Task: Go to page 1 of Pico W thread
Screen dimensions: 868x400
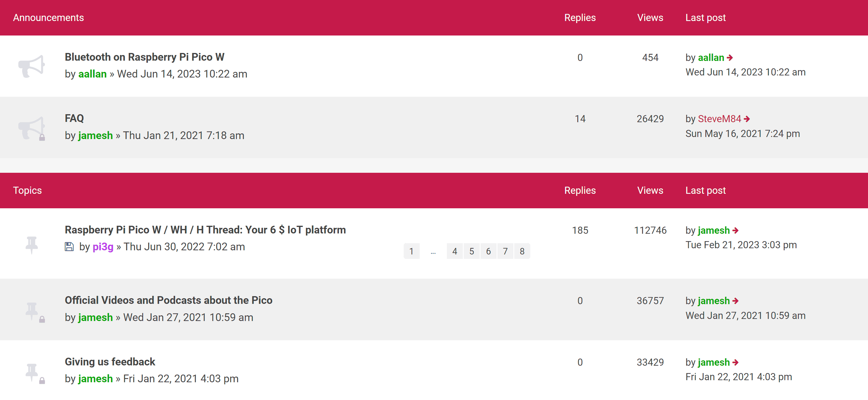Action: [411, 251]
